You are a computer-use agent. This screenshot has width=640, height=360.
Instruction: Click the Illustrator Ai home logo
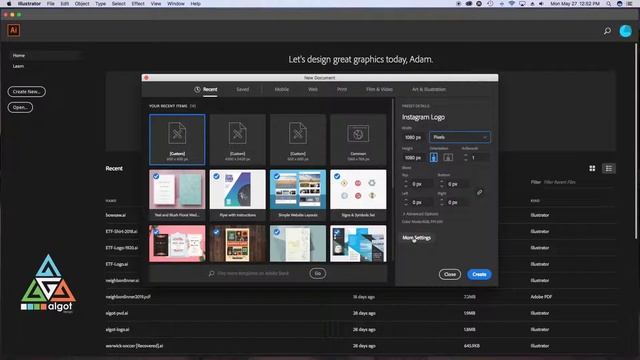[x=13, y=30]
